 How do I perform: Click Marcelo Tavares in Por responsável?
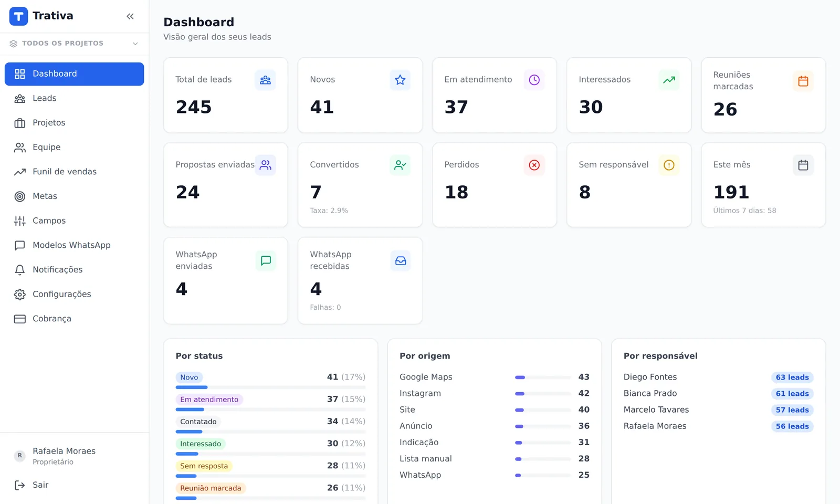coord(656,410)
